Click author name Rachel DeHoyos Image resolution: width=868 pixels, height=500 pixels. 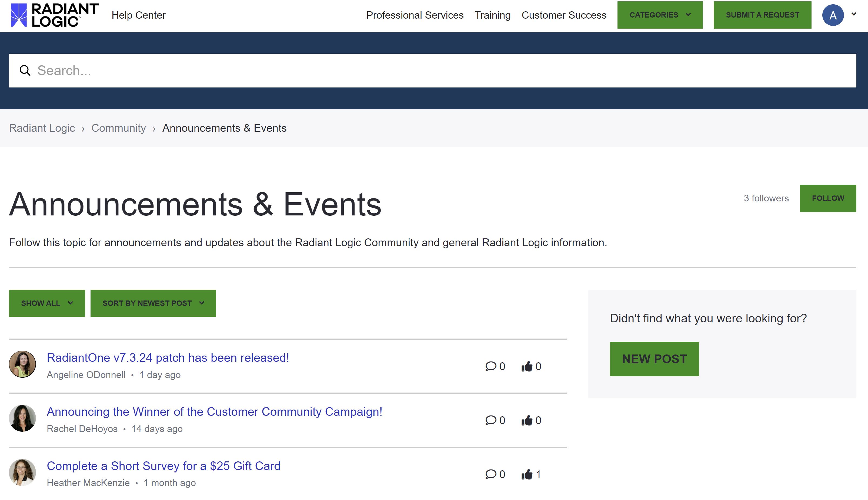[82, 429]
